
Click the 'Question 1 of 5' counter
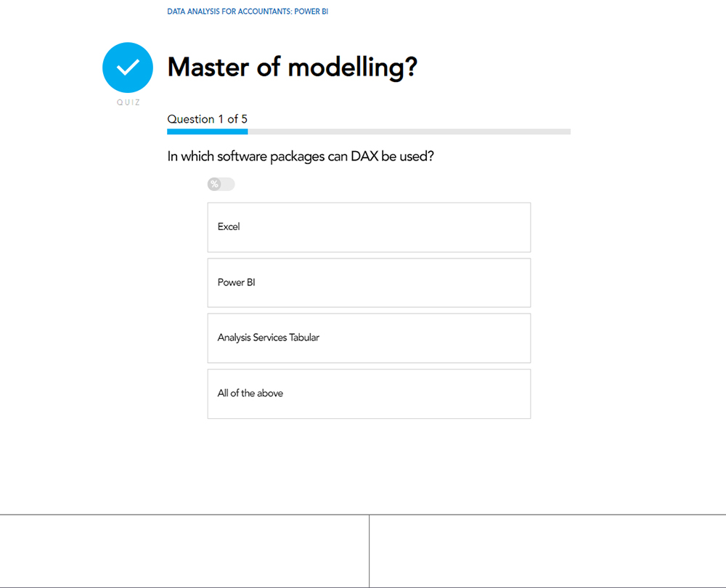(x=207, y=119)
